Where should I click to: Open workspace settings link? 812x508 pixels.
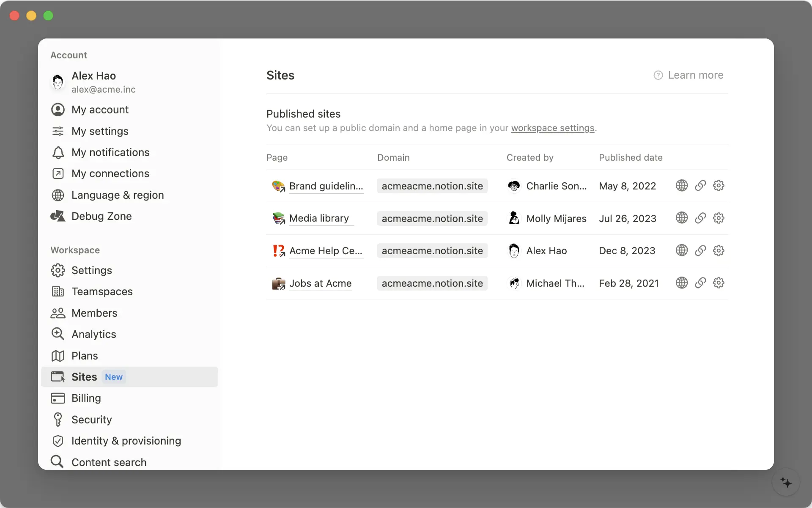(x=552, y=128)
